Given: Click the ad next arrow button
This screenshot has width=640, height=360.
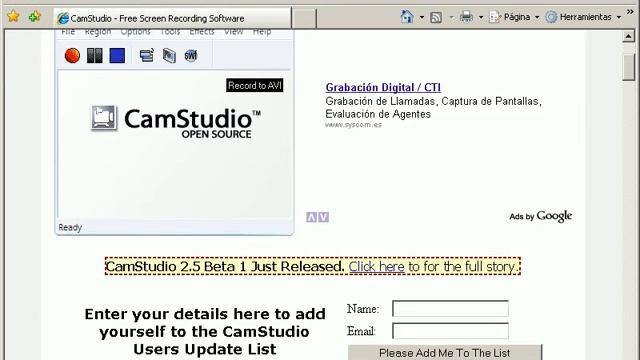Looking at the screenshot, I should (323, 217).
